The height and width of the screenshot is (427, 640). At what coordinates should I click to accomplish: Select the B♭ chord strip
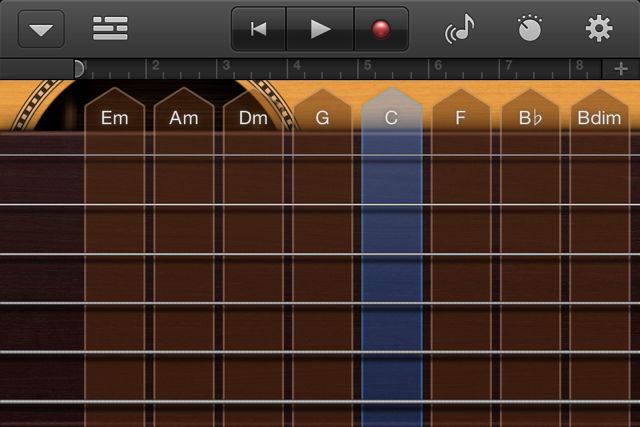click(x=530, y=257)
